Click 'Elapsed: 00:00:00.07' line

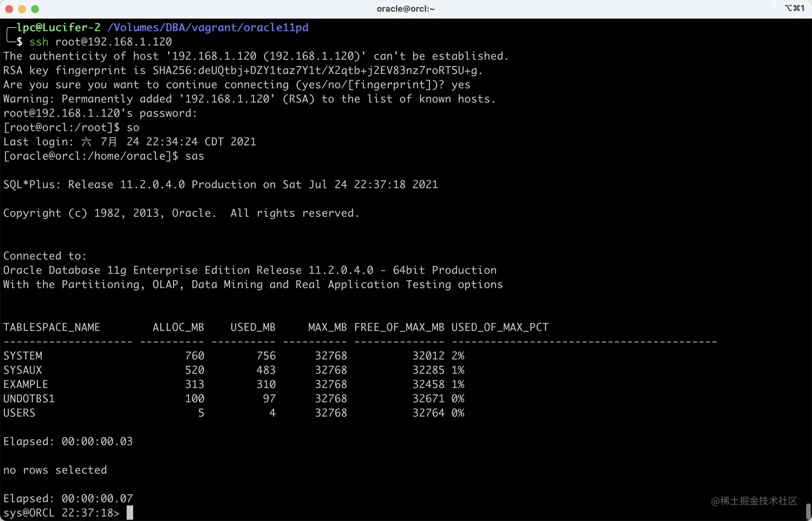coord(68,498)
